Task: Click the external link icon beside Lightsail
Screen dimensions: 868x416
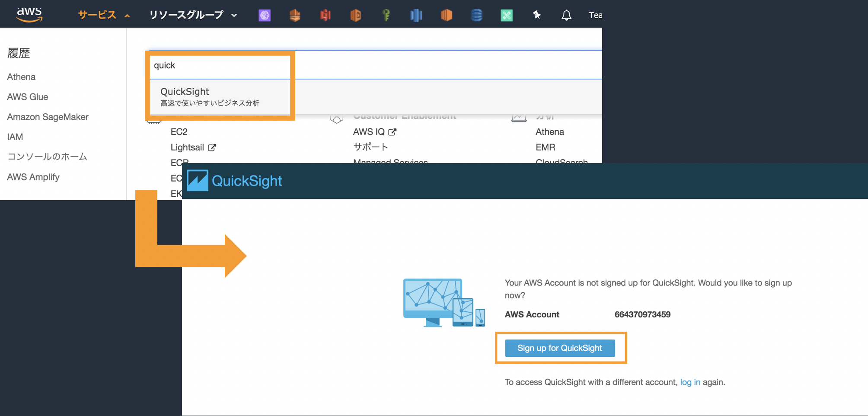Action: tap(212, 147)
